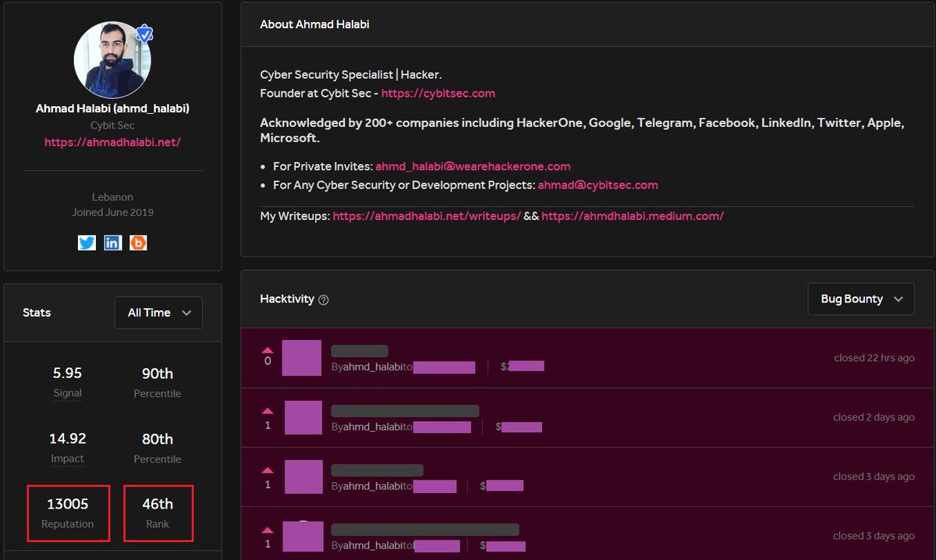Open the All Time stats dropdown

158,313
